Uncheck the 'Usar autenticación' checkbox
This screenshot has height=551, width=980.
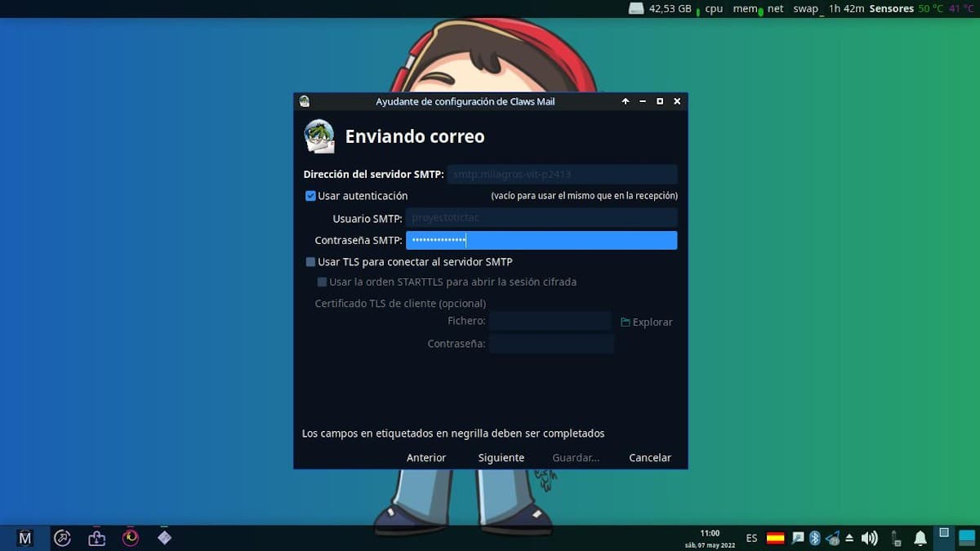click(310, 196)
